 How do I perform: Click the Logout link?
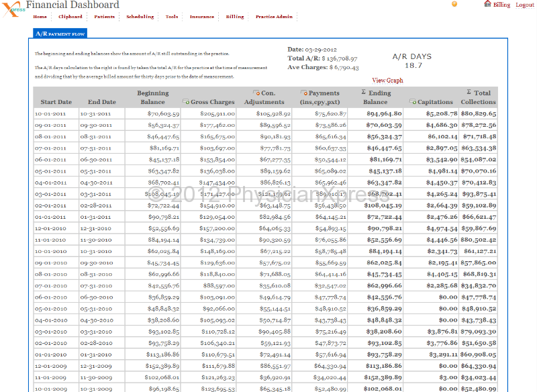pos(525,5)
